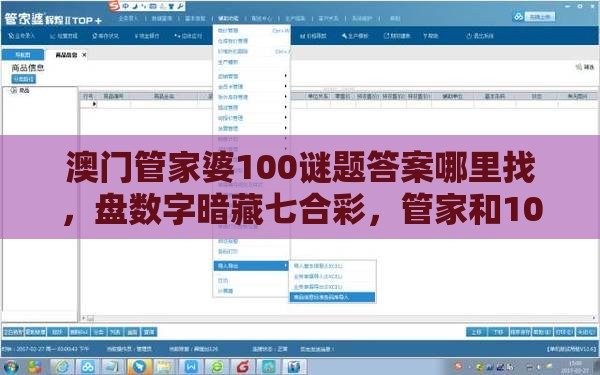Select the 商品信息 tab
The image size is (600, 375).
[x=66, y=55]
